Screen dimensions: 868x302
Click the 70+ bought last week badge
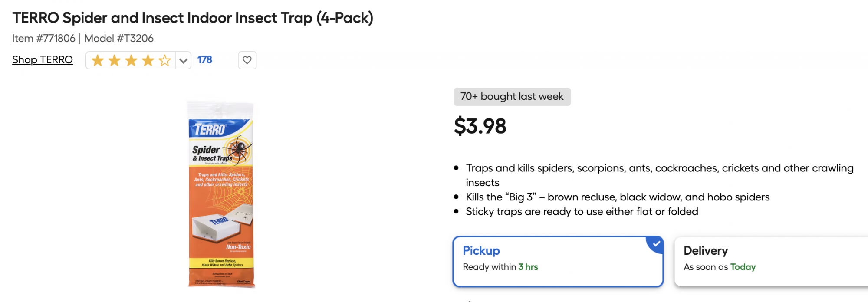tap(512, 97)
